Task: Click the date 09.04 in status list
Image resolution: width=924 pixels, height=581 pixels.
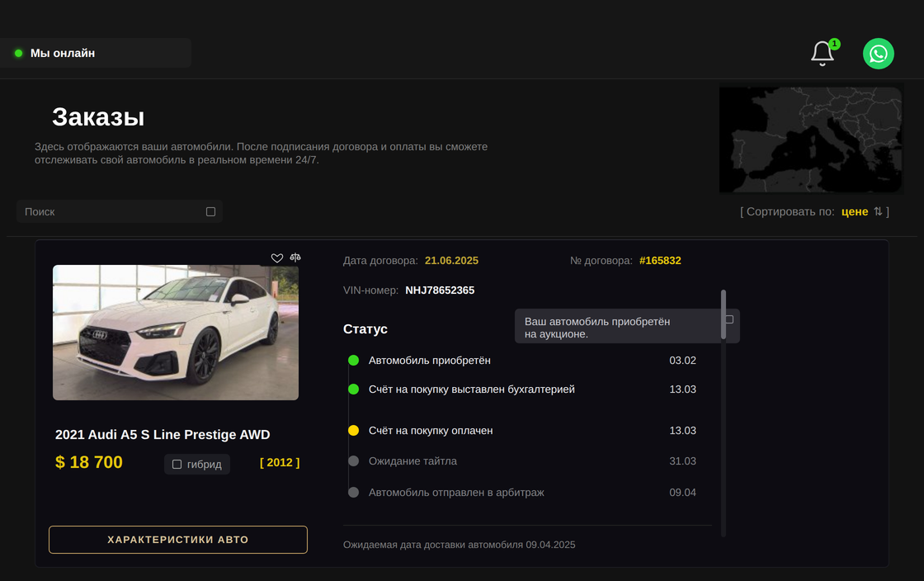Action: (x=682, y=492)
